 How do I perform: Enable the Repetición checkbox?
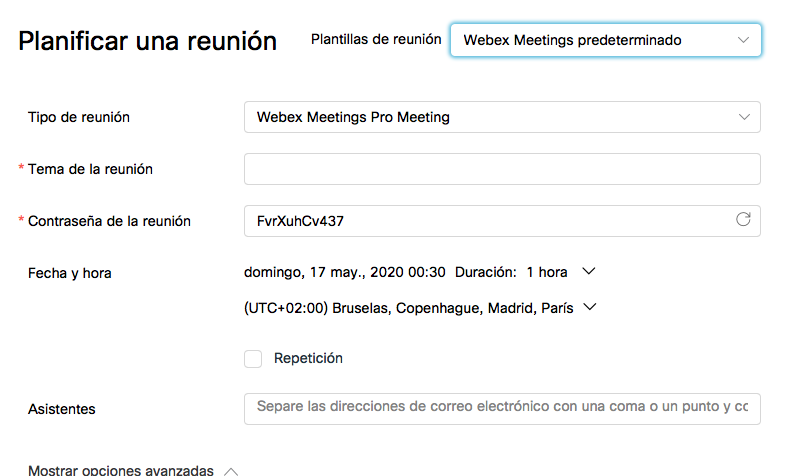tap(253, 358)
